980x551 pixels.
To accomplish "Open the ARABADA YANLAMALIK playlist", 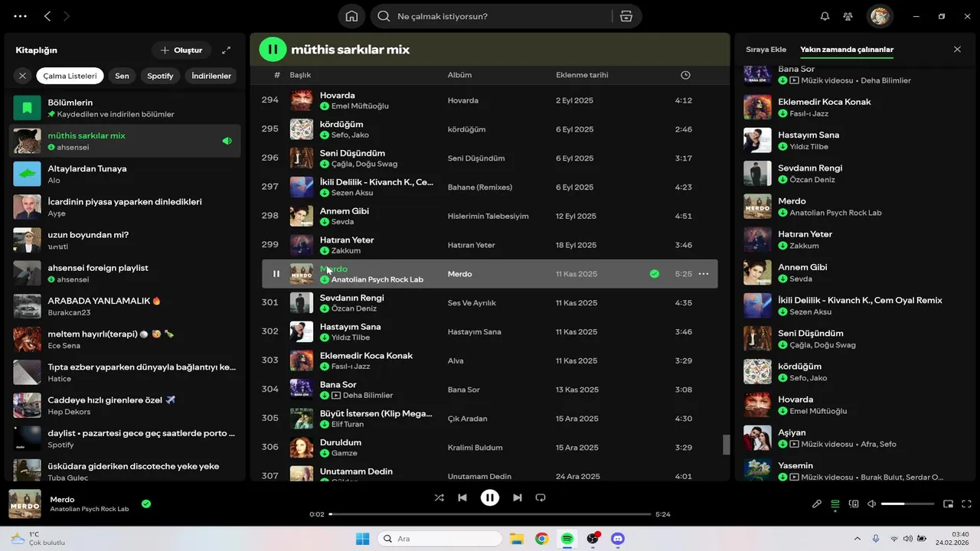I will tap(125, 306).
